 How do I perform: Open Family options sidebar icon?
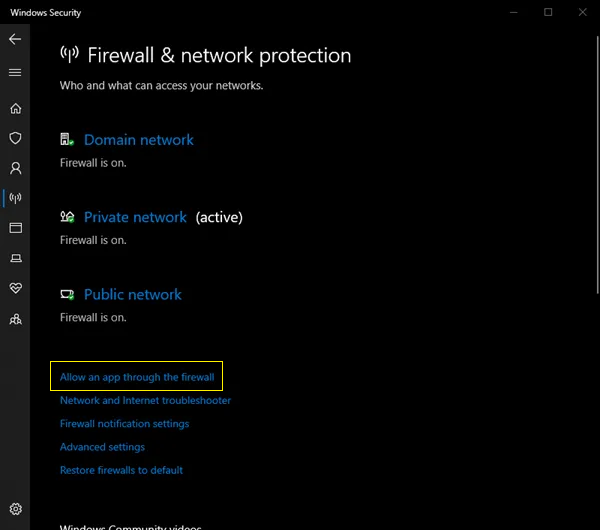[15, 319]
